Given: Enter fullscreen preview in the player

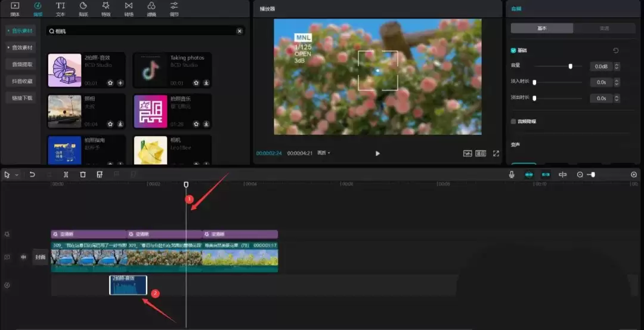Looking at the screenshot, I should [x=496, y=153].
